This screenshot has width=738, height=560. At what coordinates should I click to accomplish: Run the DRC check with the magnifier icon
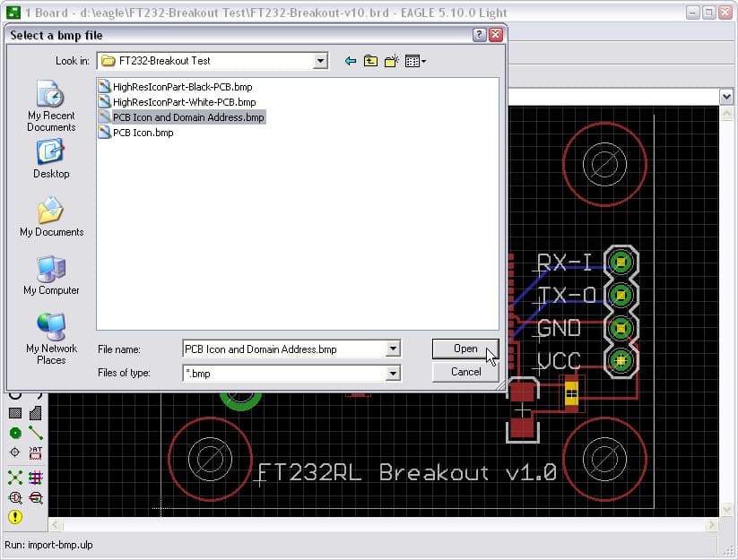coord(14,495)
